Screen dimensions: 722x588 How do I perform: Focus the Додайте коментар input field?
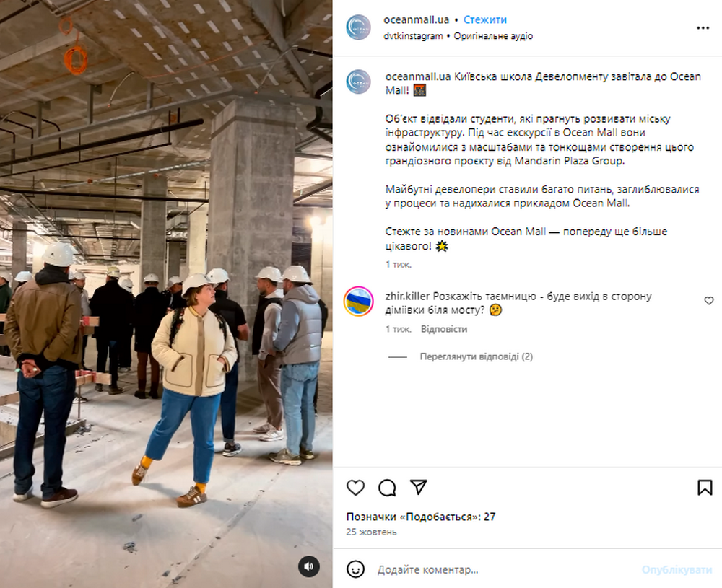(x=507, y=569)
